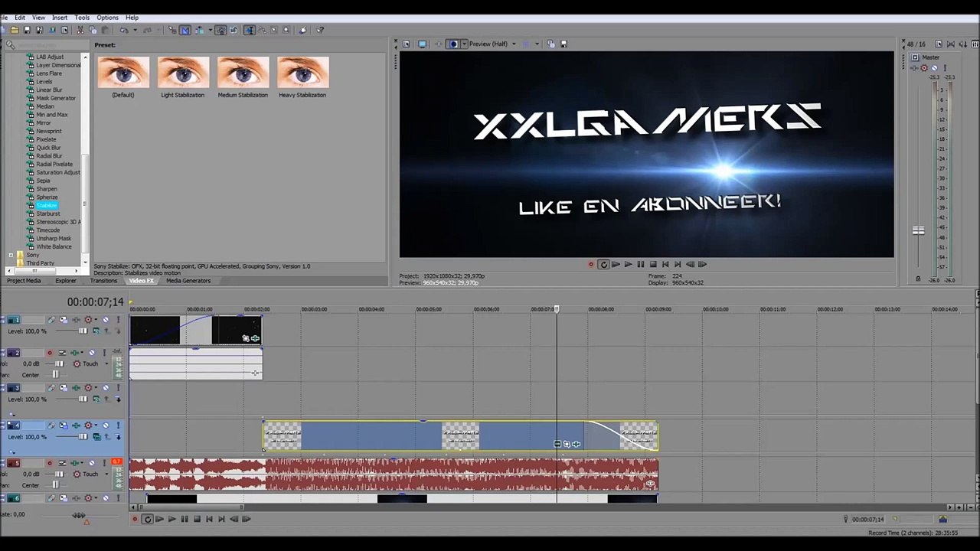This screenshot has height=551, width=980.
Task: Open the Split Screen View dropdown arrow
Action: point(464,44)
